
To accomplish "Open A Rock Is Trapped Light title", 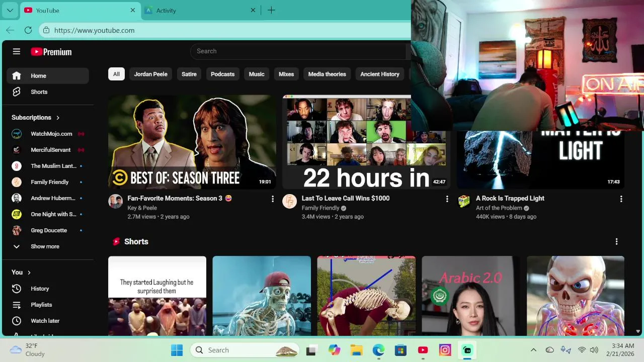I will click(x=510, y=198).
